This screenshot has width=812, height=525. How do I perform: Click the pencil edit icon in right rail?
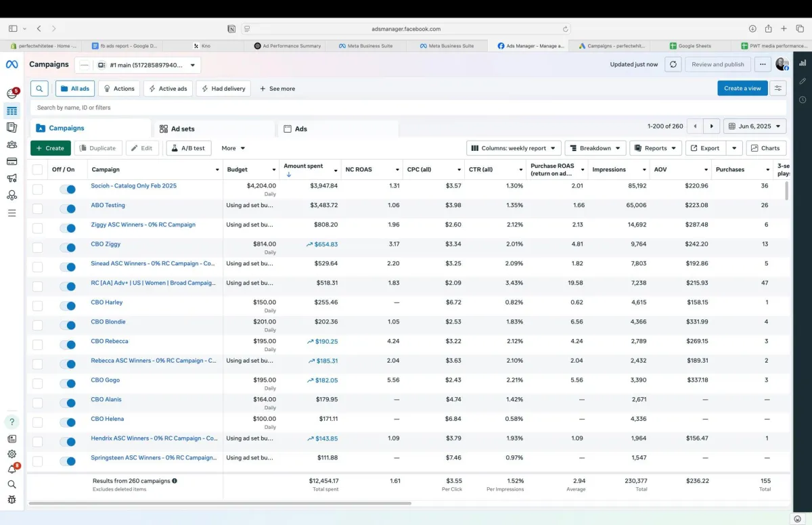coord(803,81)
